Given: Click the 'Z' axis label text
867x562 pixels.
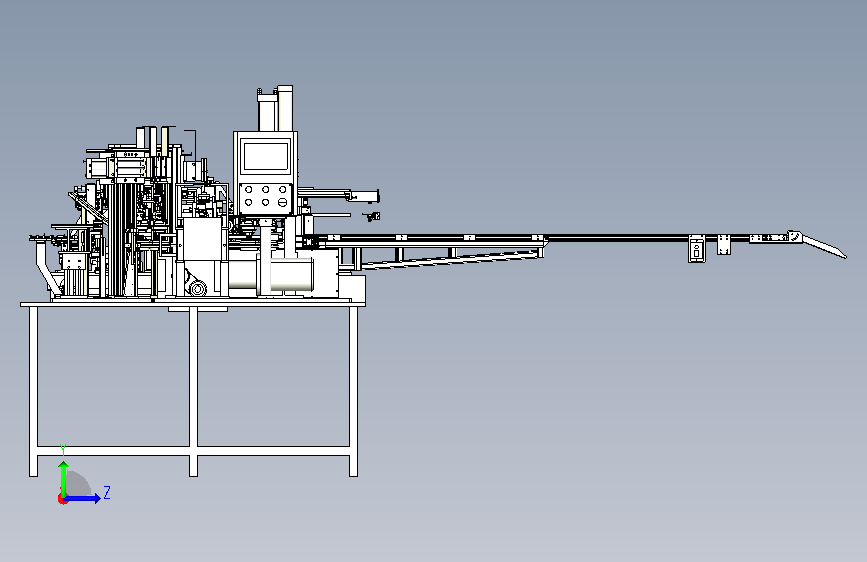Looking at the screenshot, I should 107,492.
